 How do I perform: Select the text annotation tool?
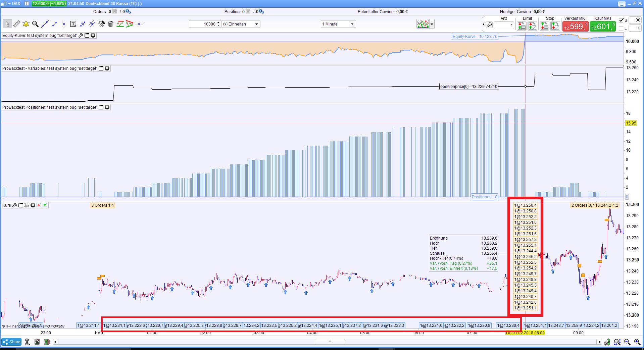tap(73, 24)
